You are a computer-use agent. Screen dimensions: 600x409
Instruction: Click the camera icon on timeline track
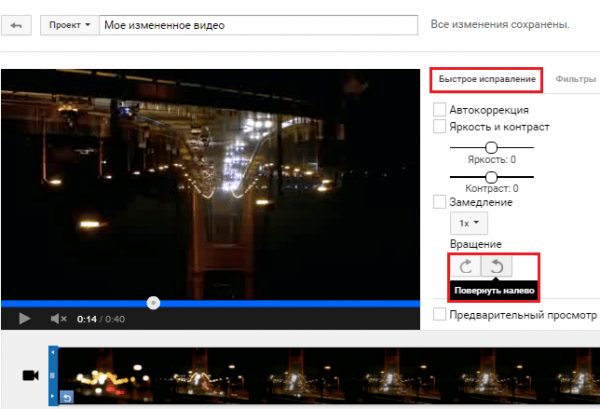[31, 376]
